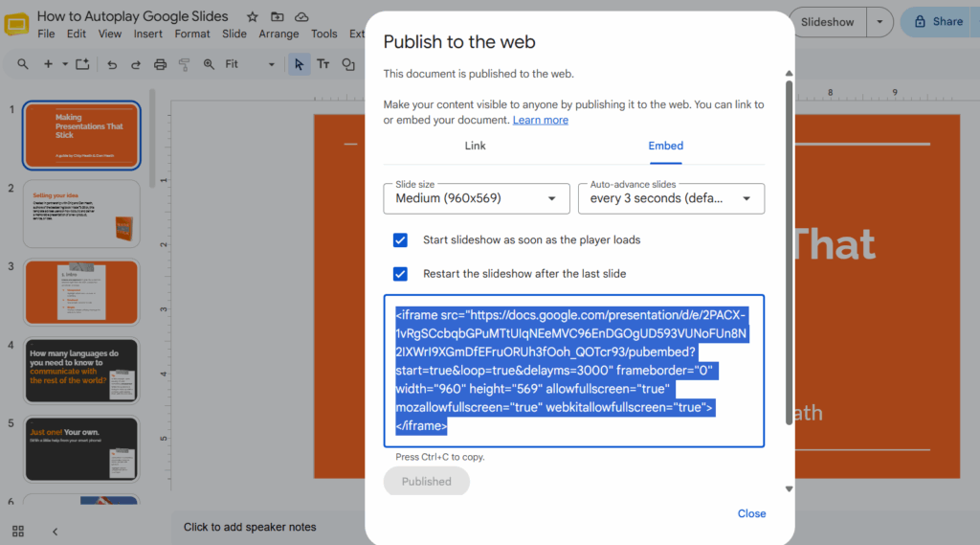The width and height of the screenshot is (980, 545).
Task: Collapse the filmstrip panel arrow
Action: [55, 532]
